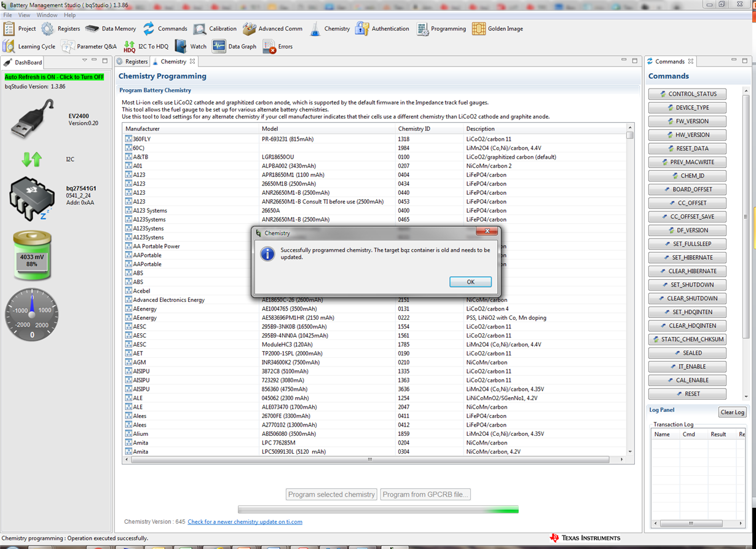
Task: Click the CHEM_ID command button
Action: tap(687, 176)
